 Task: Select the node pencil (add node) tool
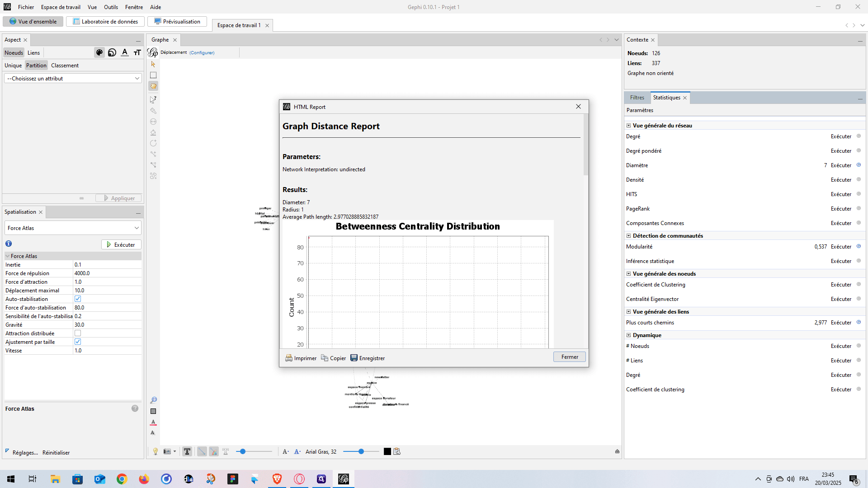(x=153, y=143)
